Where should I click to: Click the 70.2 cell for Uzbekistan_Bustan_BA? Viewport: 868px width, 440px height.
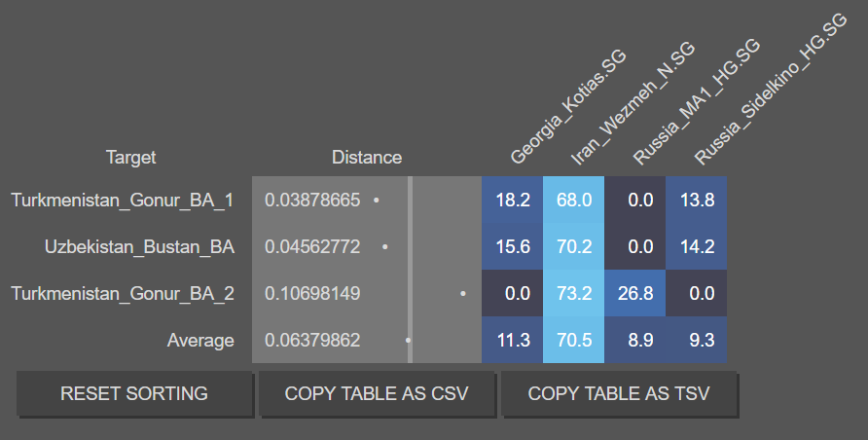click(573, 247)
